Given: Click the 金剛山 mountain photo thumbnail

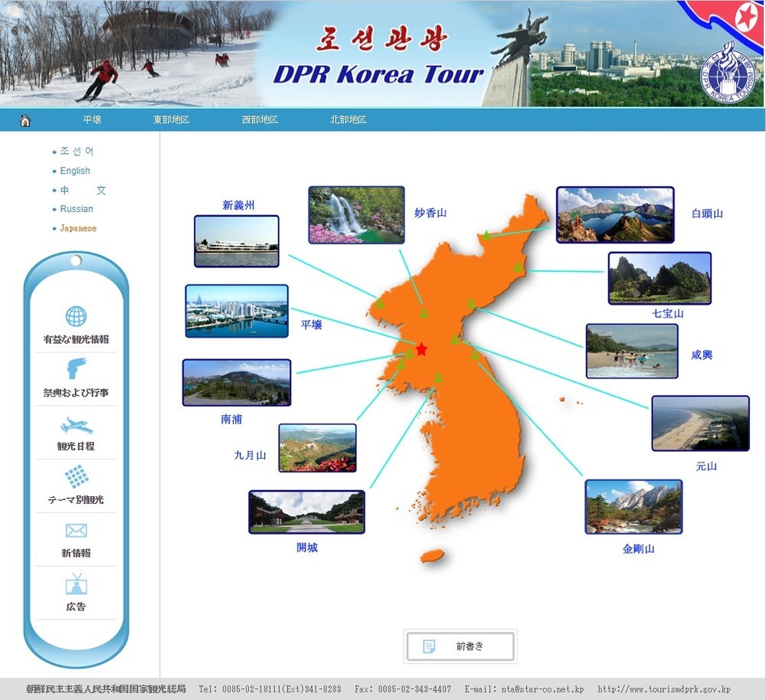Looking at the screenshot, I should 633,506.
